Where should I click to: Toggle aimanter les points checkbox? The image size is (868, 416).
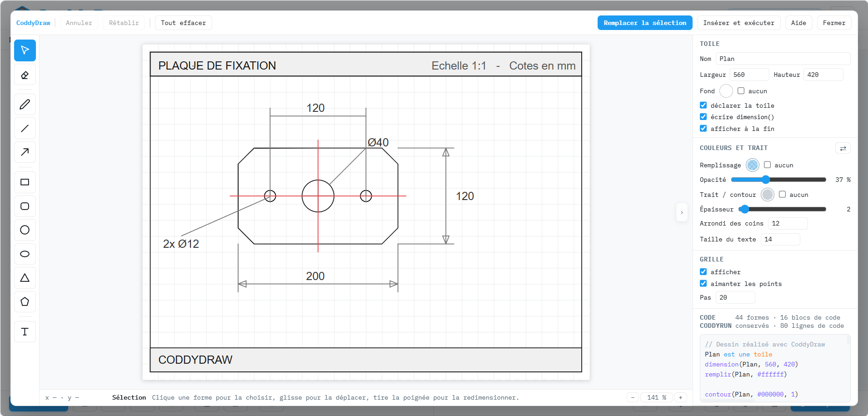(703, 284)
